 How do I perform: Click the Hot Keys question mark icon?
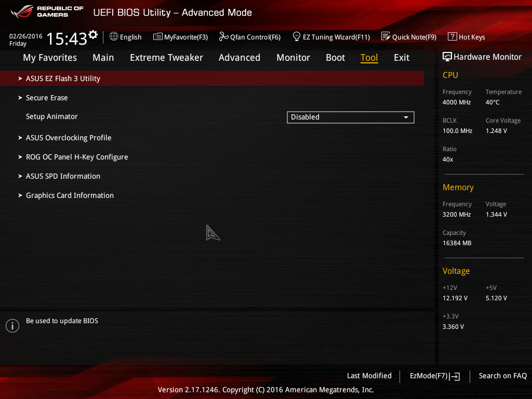(x=453, y=36)
